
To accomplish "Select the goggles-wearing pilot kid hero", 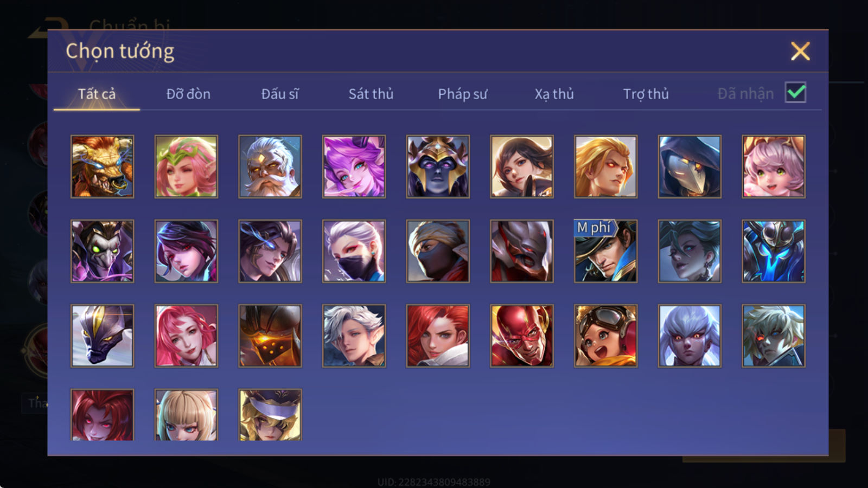I will pyautogui.click(x=605, y=336).
